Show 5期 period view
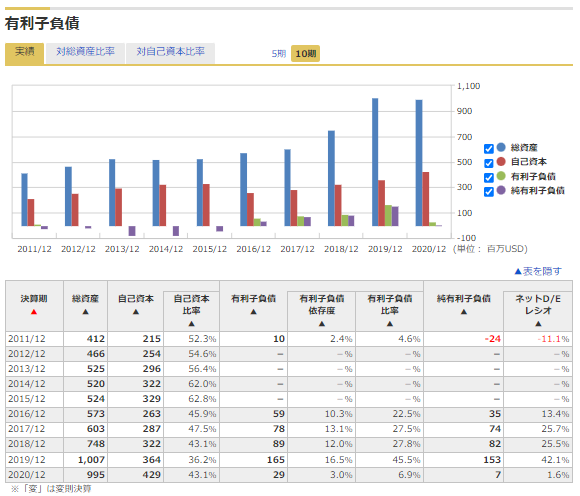 [x=279, y=54]
